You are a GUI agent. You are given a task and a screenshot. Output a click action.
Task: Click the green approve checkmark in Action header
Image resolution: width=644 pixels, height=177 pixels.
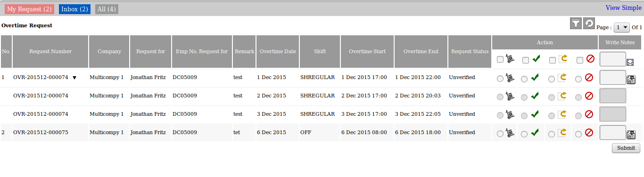[x=535, y=59]
